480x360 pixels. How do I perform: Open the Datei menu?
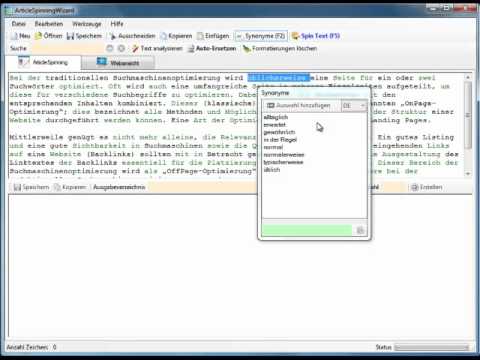click(x=19, y=24)
